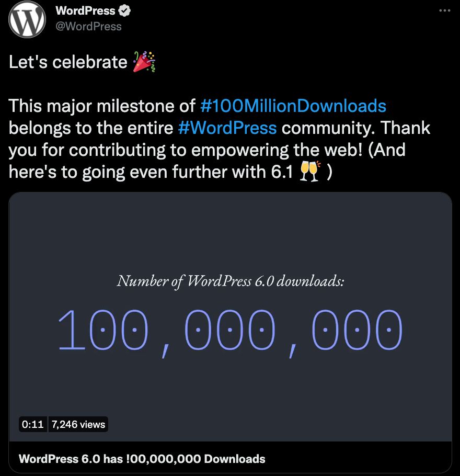This screenshot has height=476, width=460.
Task: Click the video timestamp badge showing 0:11
Action: click(x=33, y=424)
